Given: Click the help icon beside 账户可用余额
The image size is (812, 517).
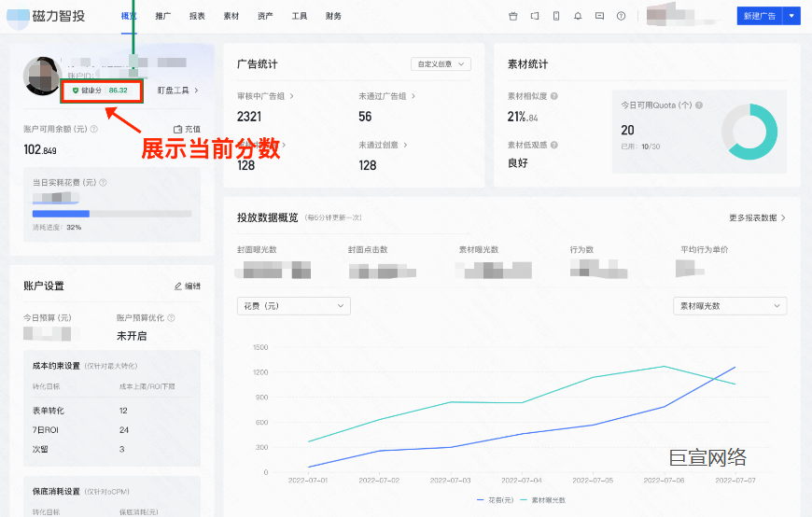Looking at the screenshot, I should click(x=93, y=129).
